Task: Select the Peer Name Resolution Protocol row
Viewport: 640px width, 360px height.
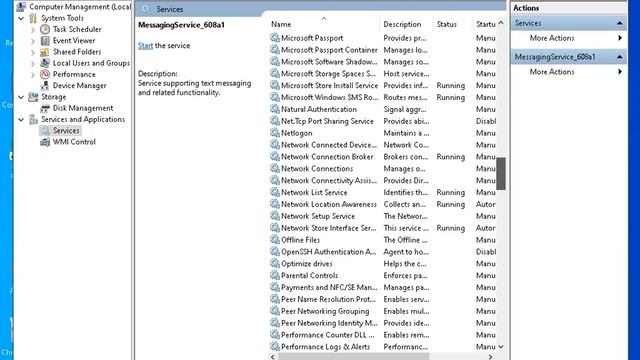Action: (383, 299)
